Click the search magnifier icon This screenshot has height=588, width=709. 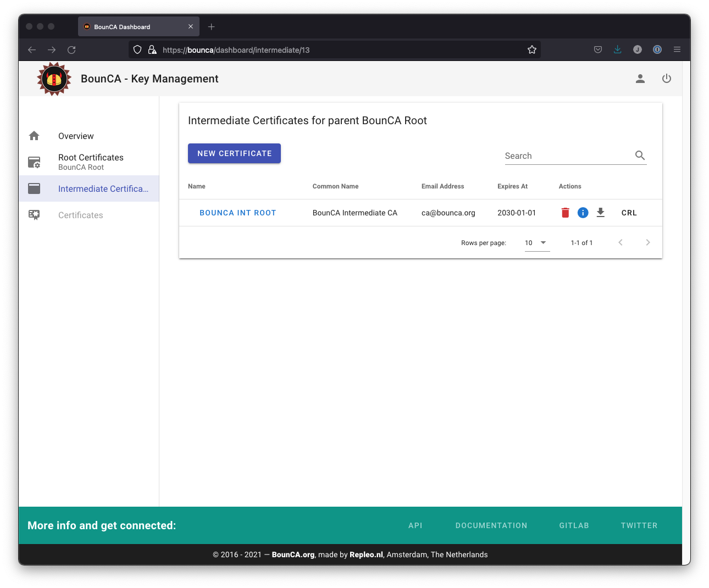(640, 156)
